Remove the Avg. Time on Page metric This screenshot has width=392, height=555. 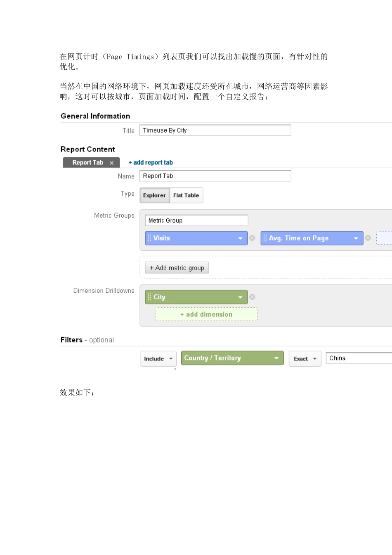tap(368, 238)
